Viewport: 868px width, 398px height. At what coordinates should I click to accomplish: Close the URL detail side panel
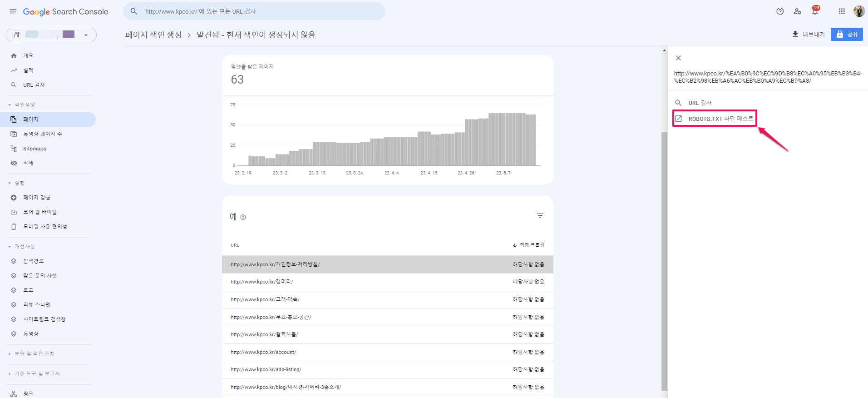tap(678, 58)
